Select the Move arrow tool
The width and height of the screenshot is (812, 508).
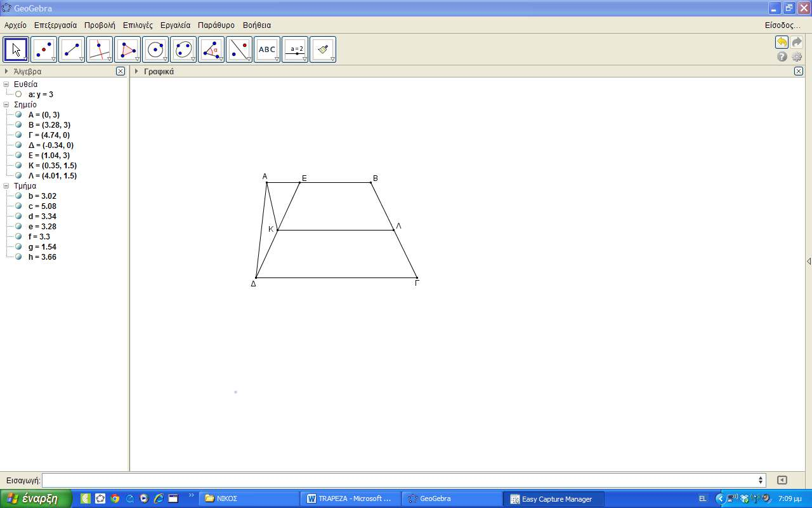point(16,50)
